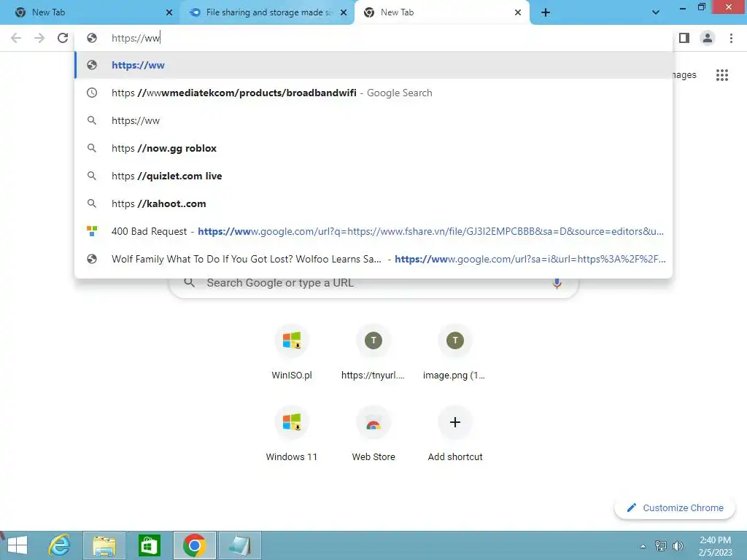Open Chrome's three-dot menu

click(731, 38)
